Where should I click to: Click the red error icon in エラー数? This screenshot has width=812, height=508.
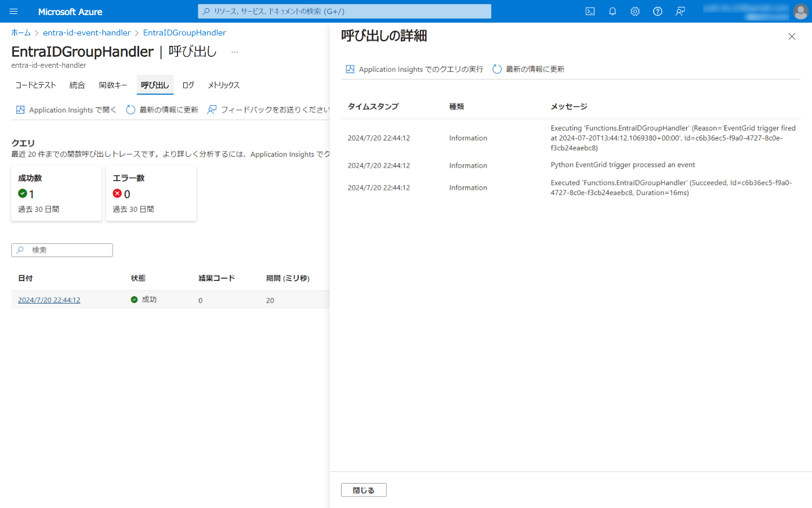pyautogui.click(x=117, y=193)
